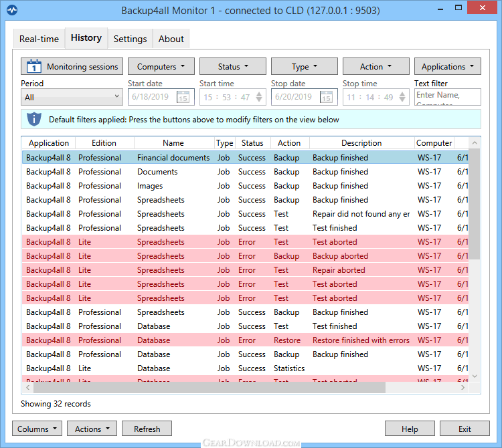Viewport: 502px width, 448px height.
Task: Expand the Computers filter dropdown
Action: coord(161,66)
